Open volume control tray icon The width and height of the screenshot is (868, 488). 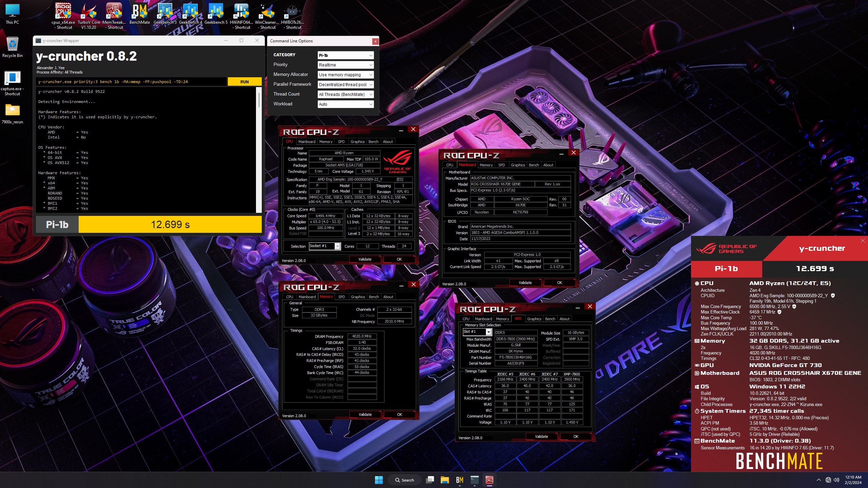836,480
